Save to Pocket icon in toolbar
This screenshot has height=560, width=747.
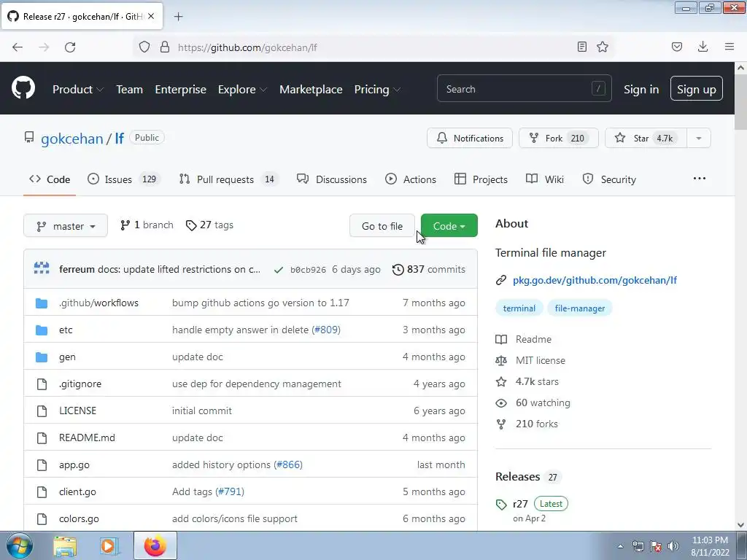point(677,47)
